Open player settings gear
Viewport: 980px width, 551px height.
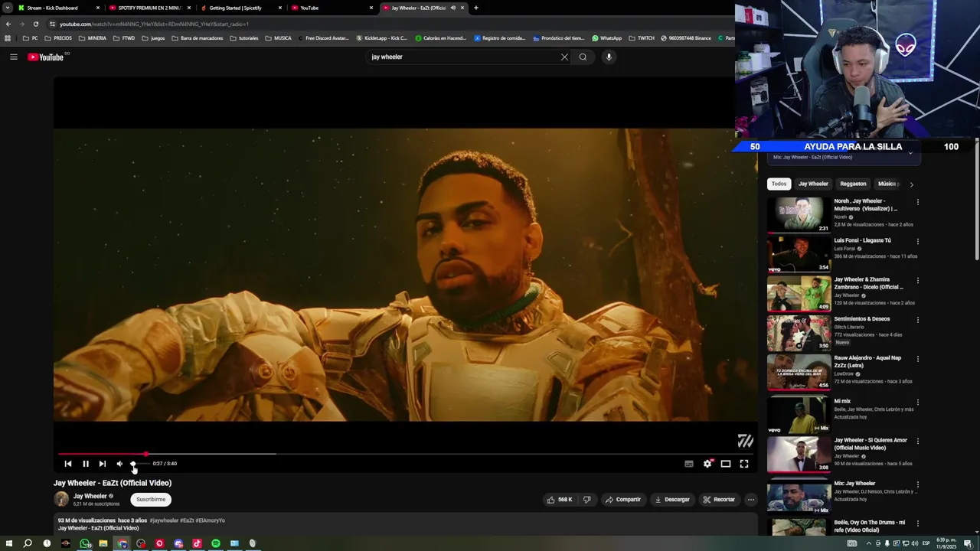point(707,464)
